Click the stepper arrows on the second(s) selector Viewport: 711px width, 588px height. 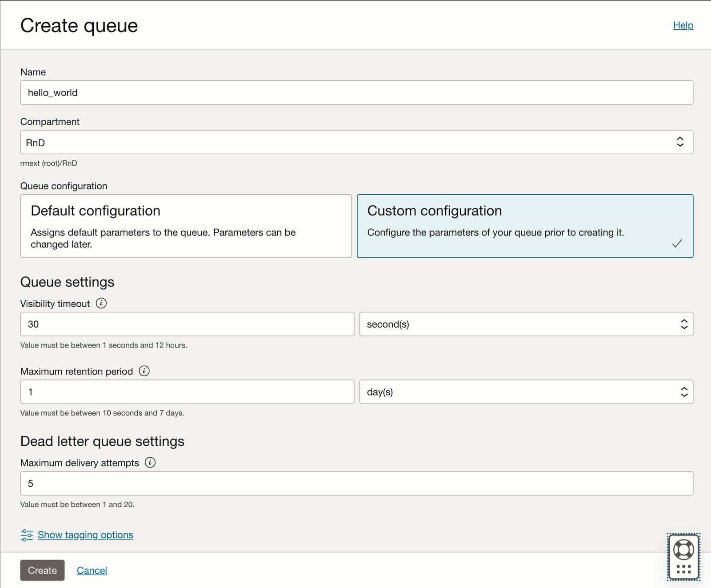coord(683,324)
